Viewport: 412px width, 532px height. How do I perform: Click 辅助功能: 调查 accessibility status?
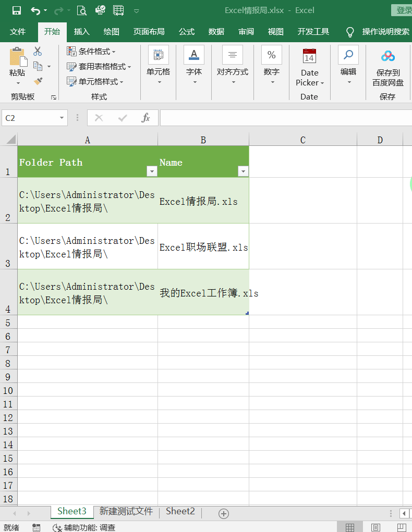(x=84, y=528)
